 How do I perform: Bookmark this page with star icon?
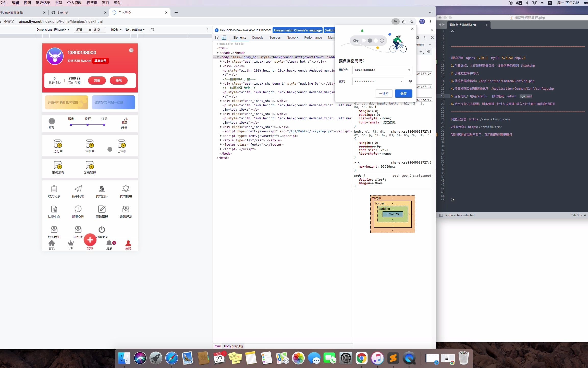[x=412, y=21]
